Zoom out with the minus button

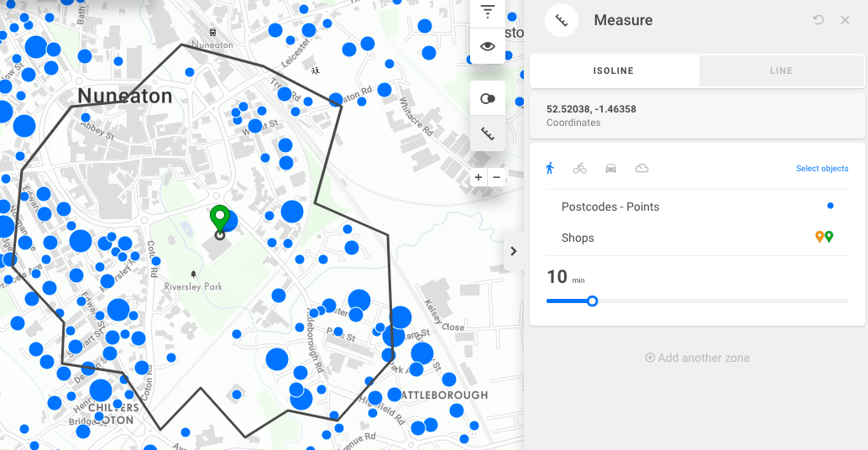[496, 177]
